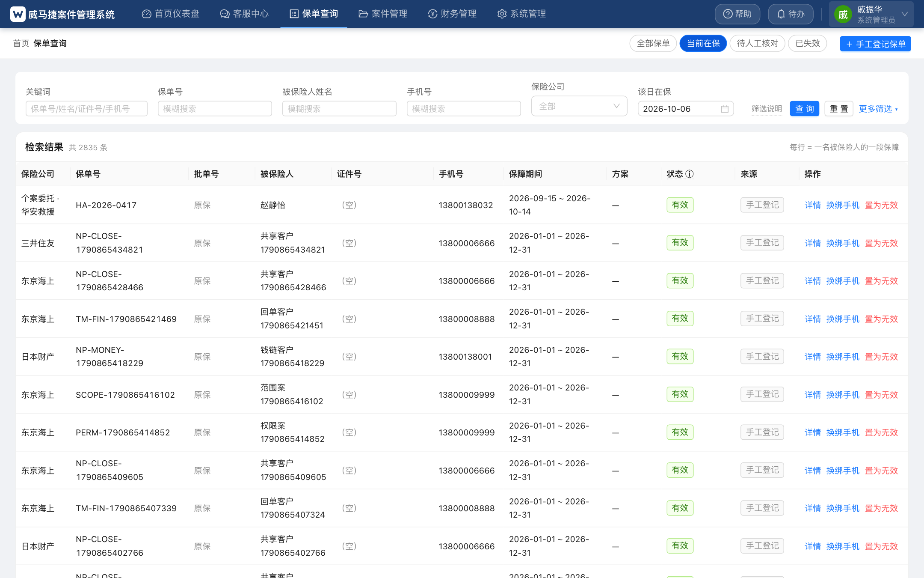The height and width of the screenshot is (578, 924).
Task: Open 案件管理 menu
Action: click(x=383, y=14)
